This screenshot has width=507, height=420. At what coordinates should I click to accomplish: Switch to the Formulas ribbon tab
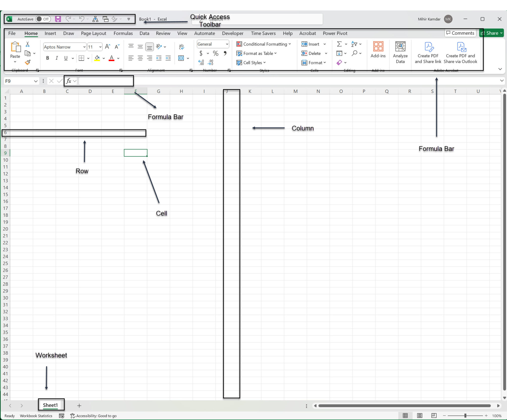point(123,33)
